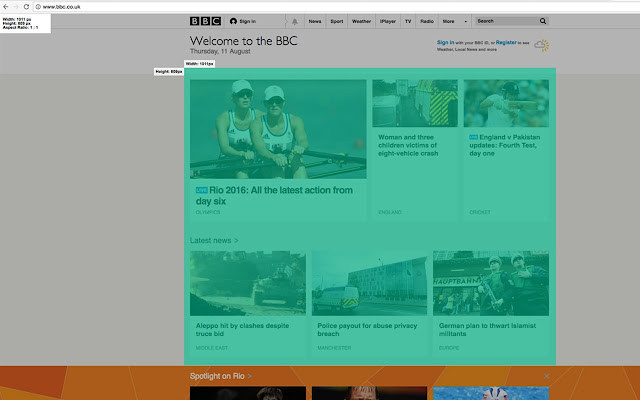Open Police payout for abuse headline
This screenshot has width=640, height=400.
pyautogui.click(x=367, y=329)
